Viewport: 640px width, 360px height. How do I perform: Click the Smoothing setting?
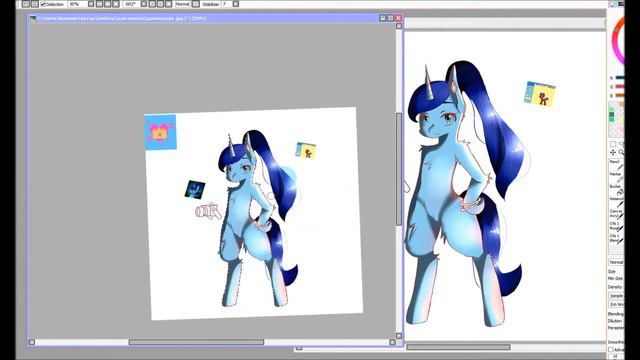tap(616, 342)
